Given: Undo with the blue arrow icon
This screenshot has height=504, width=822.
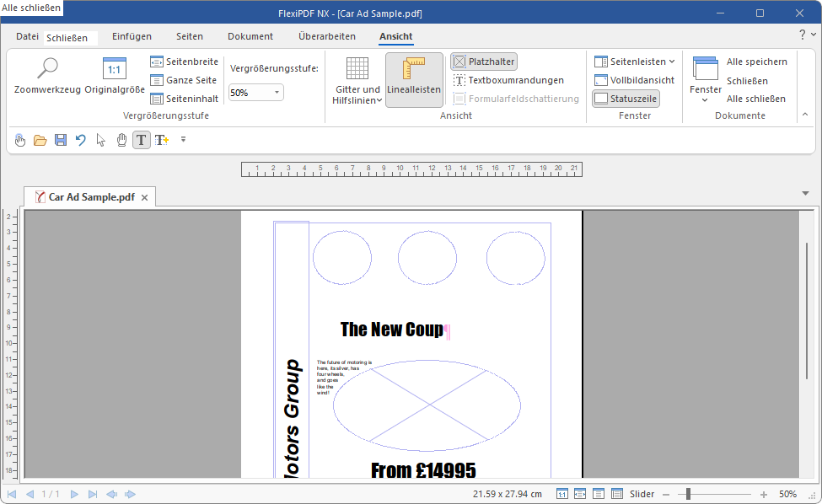Looking at the screenshot, I should (x=80, y=140).
